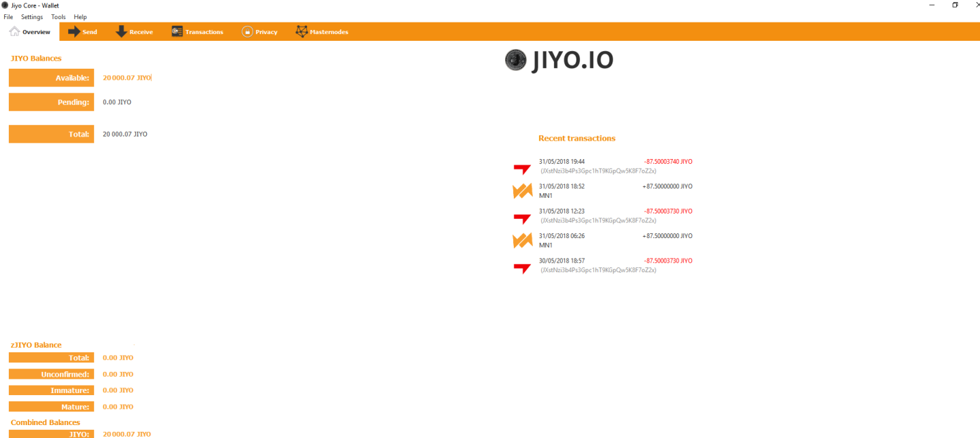Click the Recent transactions heading
Viewport: 980px width, 438px height.
(x=576, y=138)
